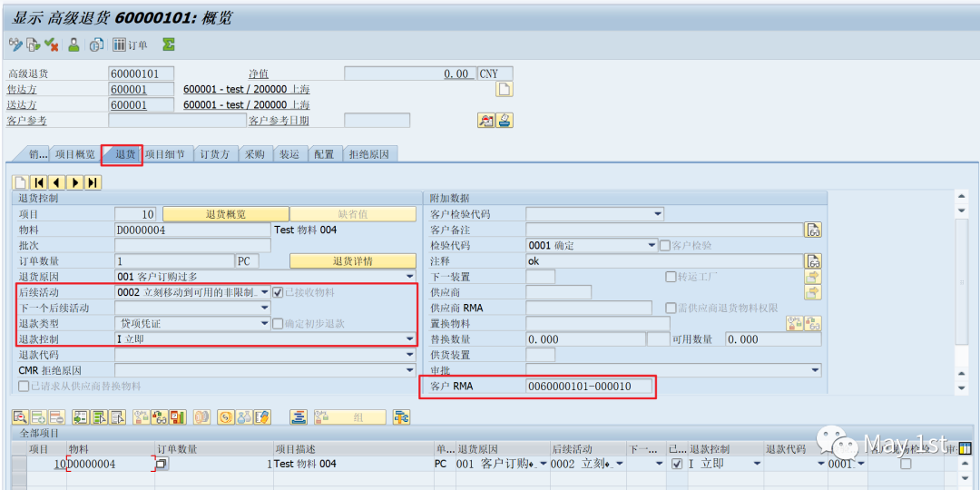Viewport: 980px width, 490px height.
Task: Toggle 已接收物料 checkbox
Action: point(279,292)
